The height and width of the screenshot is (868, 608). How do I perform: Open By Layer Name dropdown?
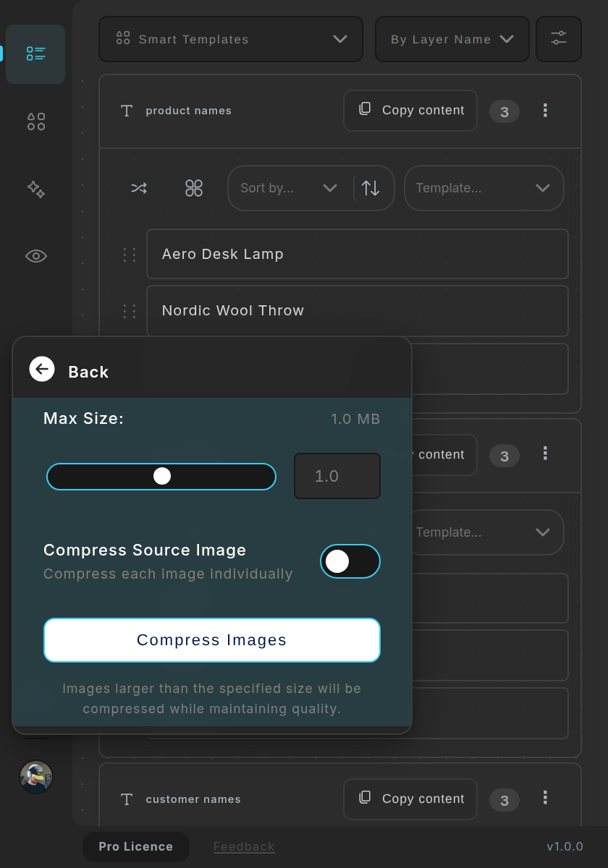pos(452,39)
